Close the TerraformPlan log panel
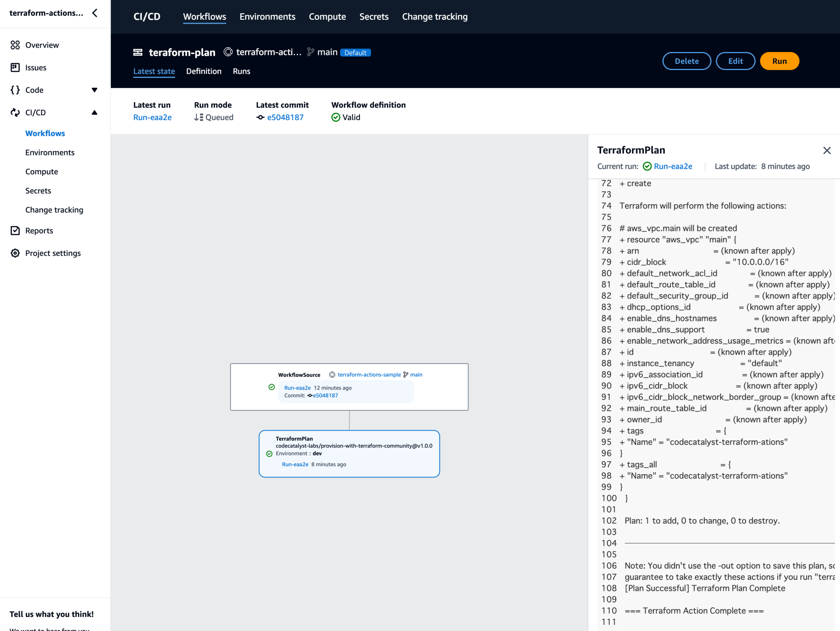840x631 pixels. [x=826, y=150]
